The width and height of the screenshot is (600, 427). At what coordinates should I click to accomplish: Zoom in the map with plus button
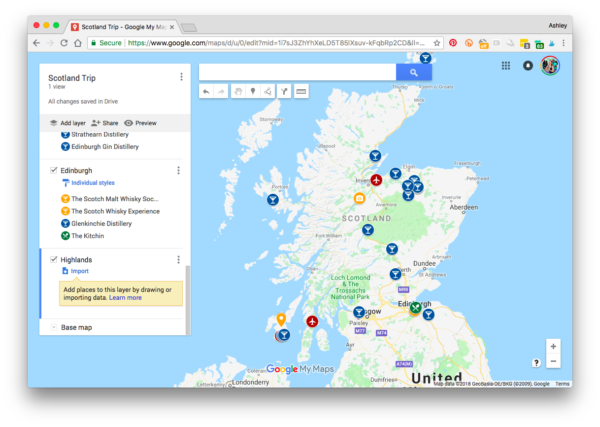tap(553, 347)
